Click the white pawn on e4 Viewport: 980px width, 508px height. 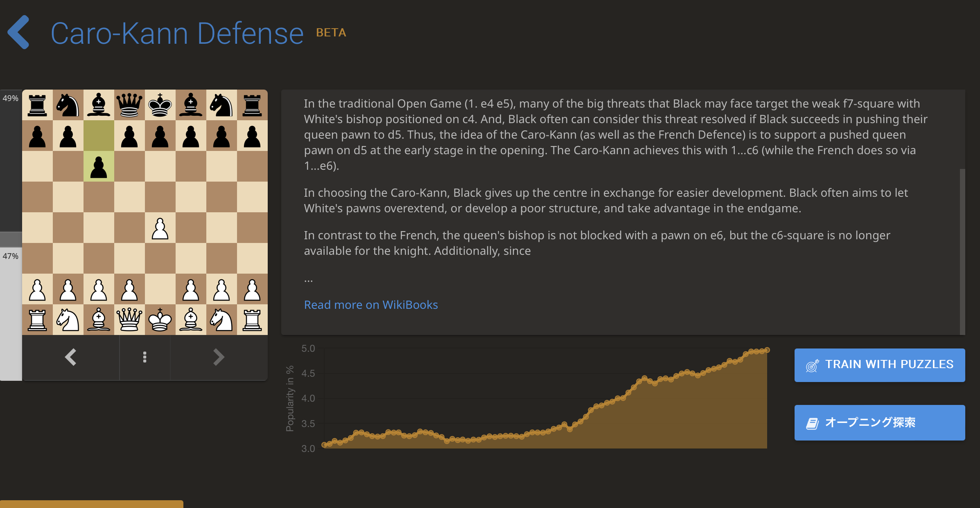(x=160, y=228)
